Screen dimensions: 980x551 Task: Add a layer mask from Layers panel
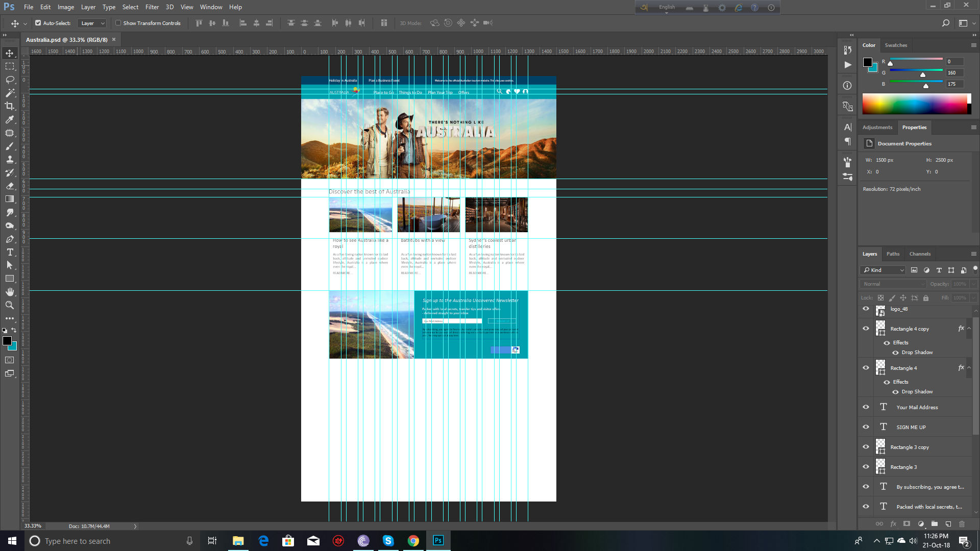(906, 523)
